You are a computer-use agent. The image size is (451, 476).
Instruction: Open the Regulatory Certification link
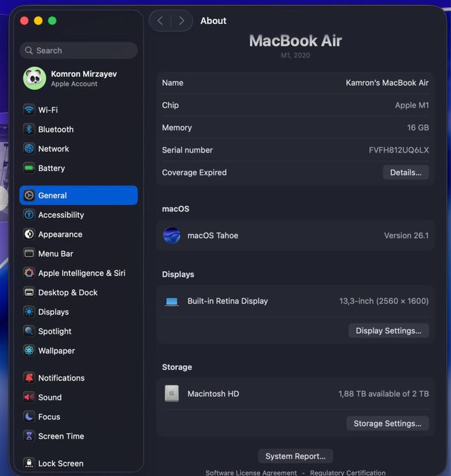(x=347, y=473)
